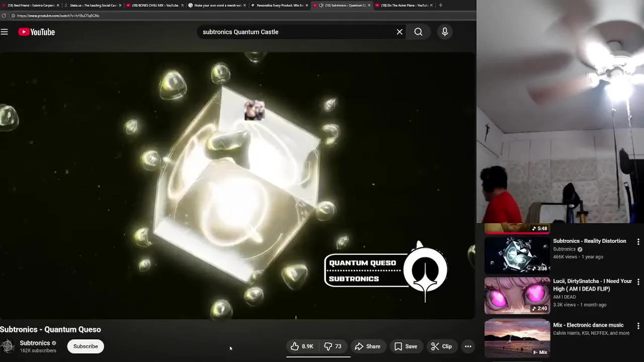Close the Best Friend - Sabrina Carpenter tab
Image resolution: width=644 pixels, height=362 pixels.
pyautogui.click(x=58, y=5)
